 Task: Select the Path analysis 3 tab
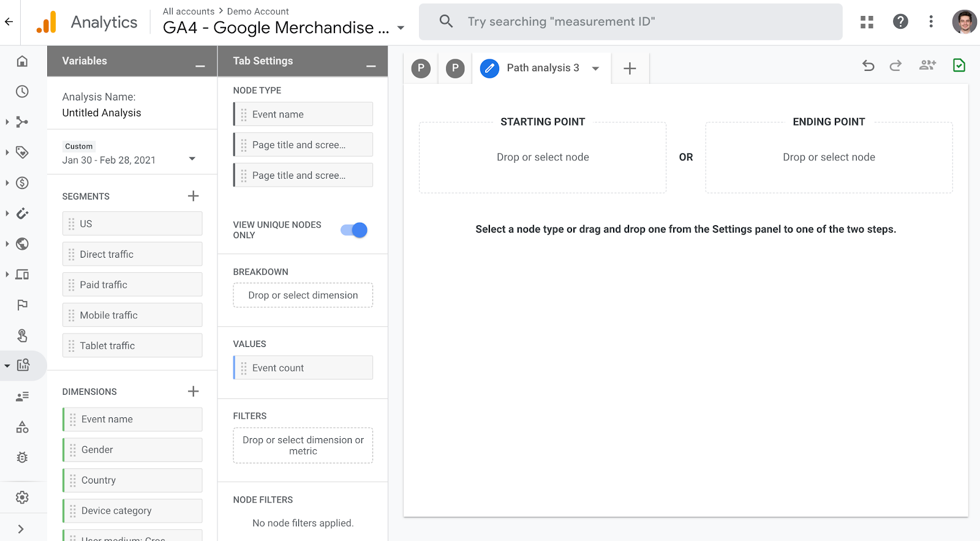543,68
